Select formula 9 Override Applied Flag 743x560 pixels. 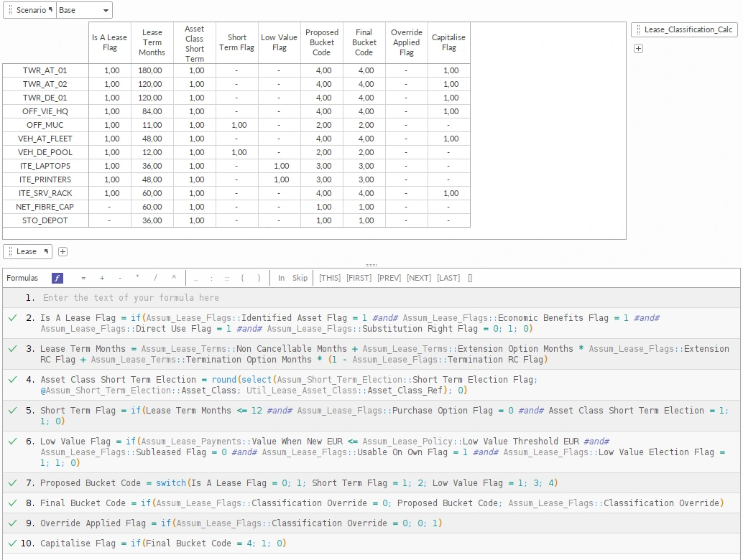tap(371, 523)
